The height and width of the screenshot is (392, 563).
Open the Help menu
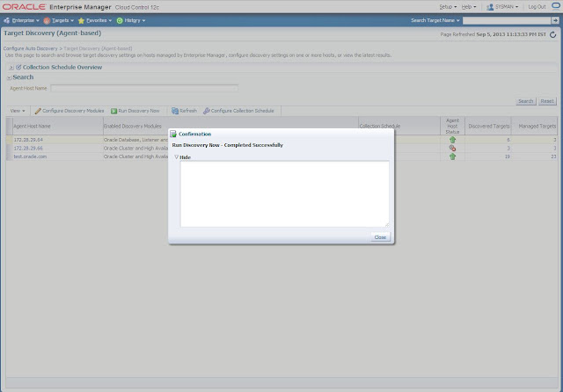coord(469,7)
